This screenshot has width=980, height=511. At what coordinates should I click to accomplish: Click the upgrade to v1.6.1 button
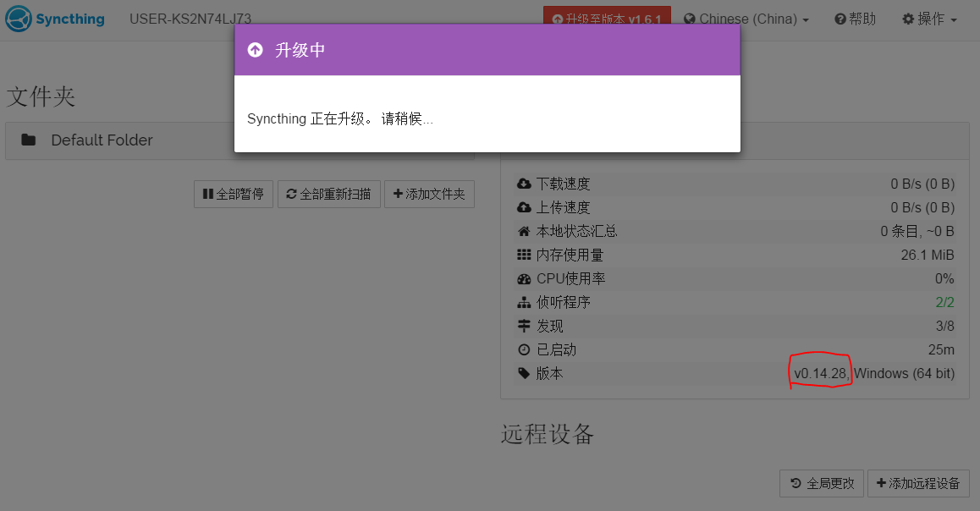(607, 19)
